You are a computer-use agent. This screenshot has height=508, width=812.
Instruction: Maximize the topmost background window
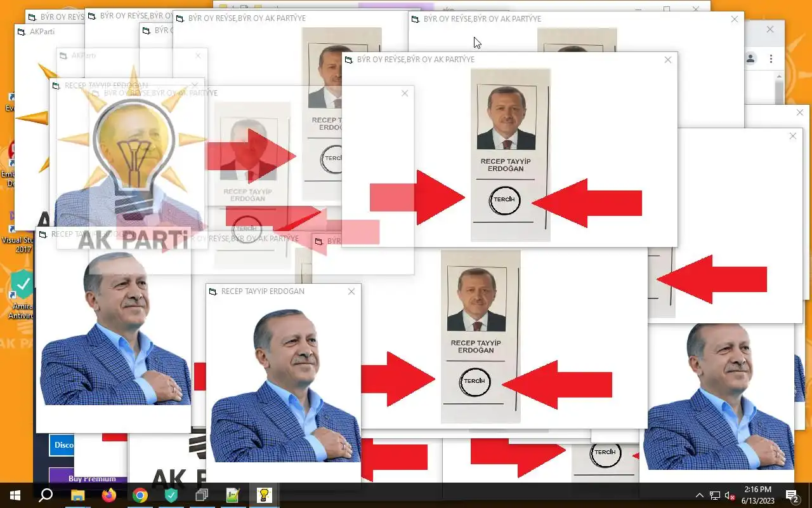tap(667, 10)
